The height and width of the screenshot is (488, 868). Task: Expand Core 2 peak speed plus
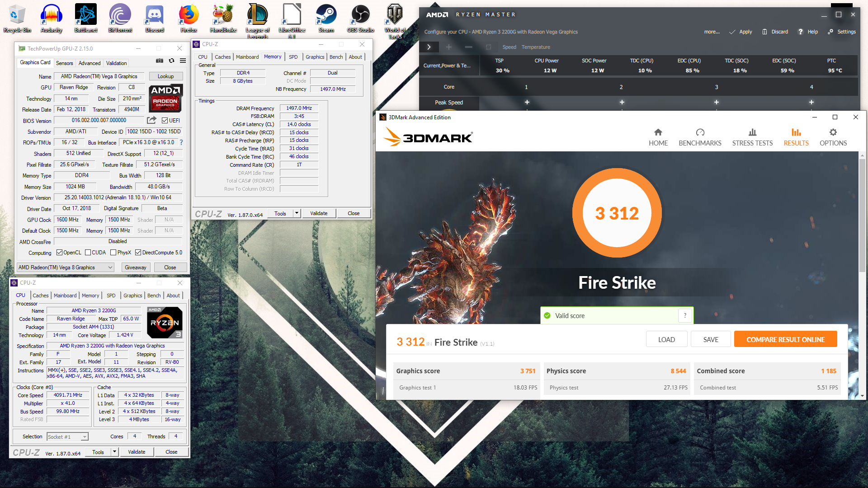pyautogui.click(x=622, y=103)
